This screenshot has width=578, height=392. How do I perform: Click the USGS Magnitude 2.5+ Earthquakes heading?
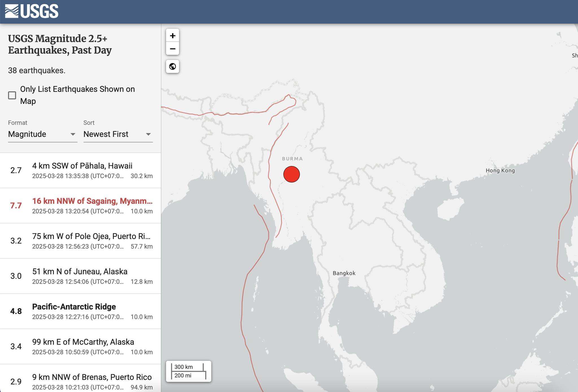60,44
